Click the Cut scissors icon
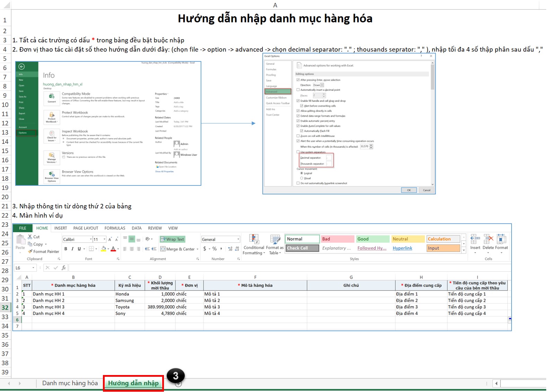Viewport: 549px width, 392px height. point(30,237)
